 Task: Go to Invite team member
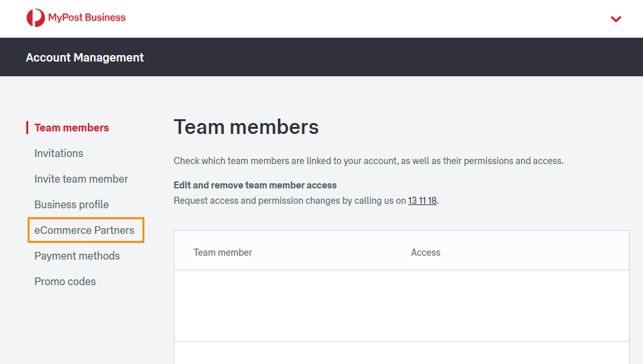pyautogui.click(x=81, y=179)
